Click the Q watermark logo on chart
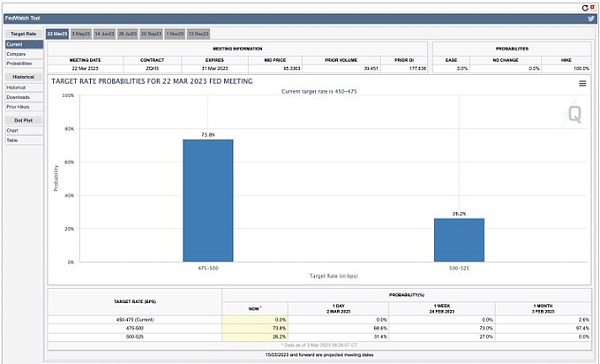This screenshot has width=600, height=364. click(574, 114)
